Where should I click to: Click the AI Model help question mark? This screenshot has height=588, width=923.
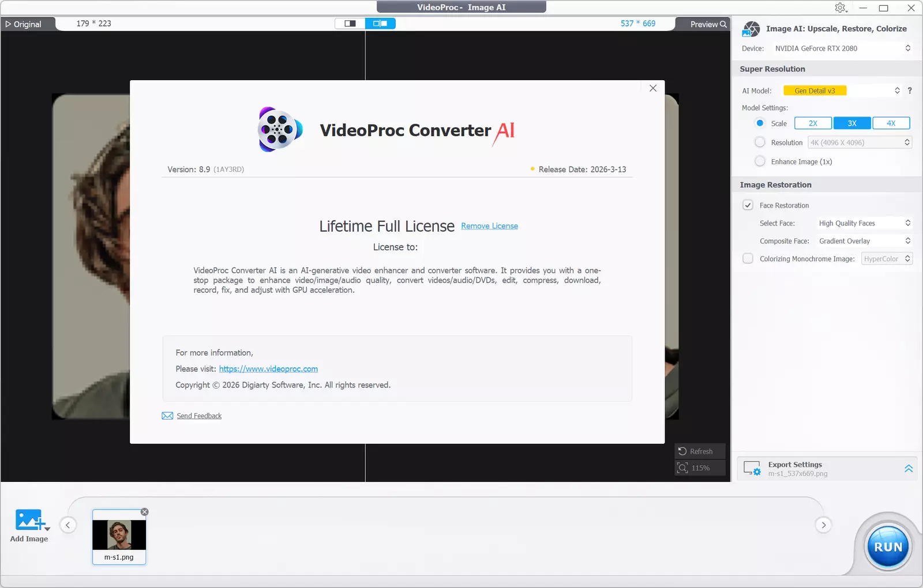tap(910, 91)
